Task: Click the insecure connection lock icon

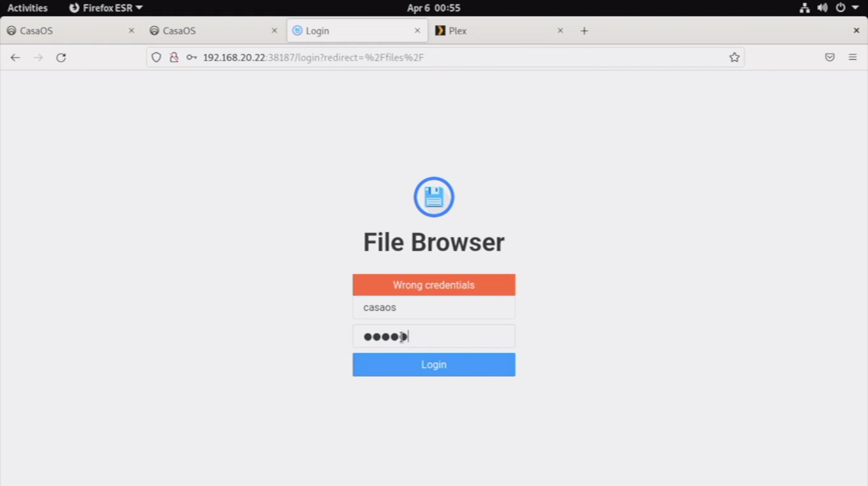Action: (174, 57)
